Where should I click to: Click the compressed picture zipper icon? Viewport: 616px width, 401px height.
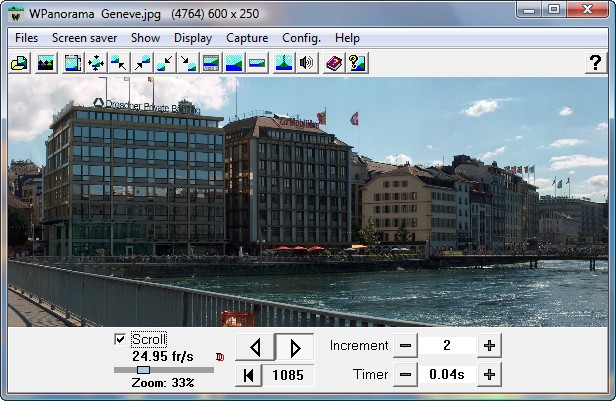[284, 63]
